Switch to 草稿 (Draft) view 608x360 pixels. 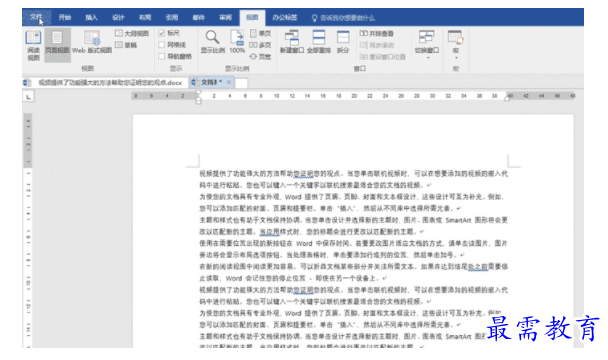[x=126, y=45]
